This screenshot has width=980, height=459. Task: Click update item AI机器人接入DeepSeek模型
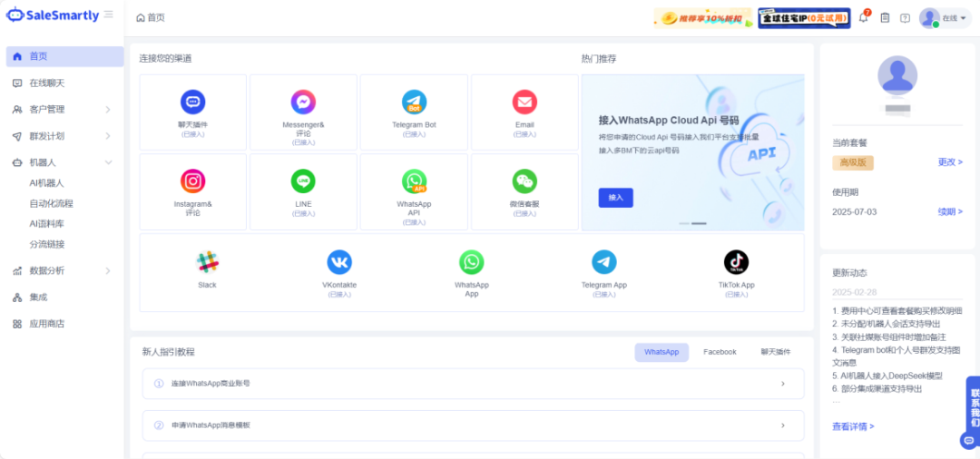point(887,376)
